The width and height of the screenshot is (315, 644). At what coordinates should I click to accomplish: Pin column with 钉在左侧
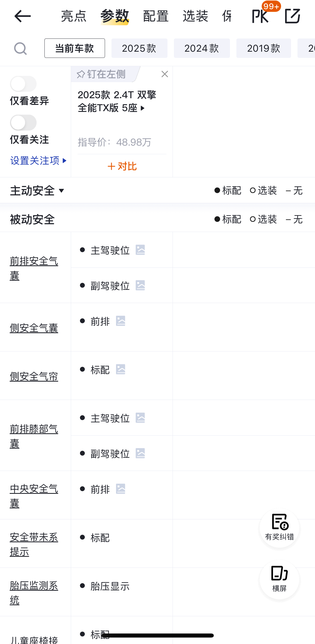click(101, 74)
